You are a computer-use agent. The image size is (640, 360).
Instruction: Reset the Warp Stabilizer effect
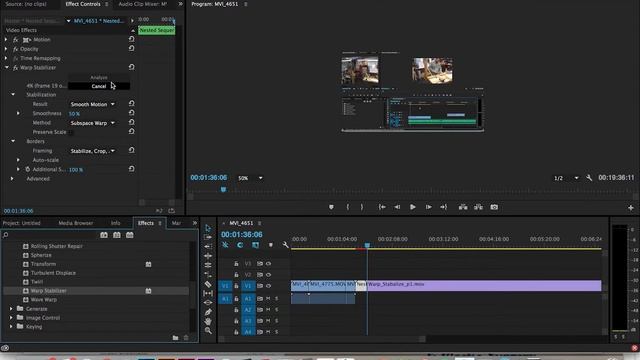[131, 67]
